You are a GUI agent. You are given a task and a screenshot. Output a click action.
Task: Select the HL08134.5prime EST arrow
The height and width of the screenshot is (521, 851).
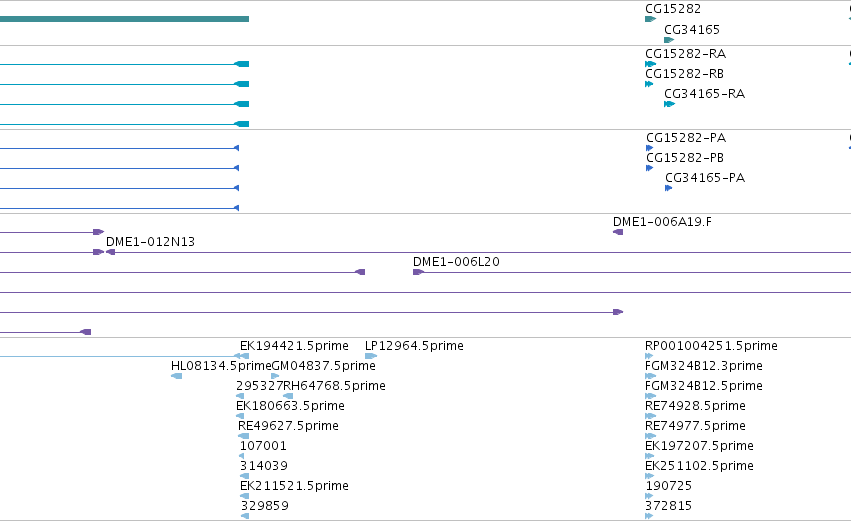176,376
